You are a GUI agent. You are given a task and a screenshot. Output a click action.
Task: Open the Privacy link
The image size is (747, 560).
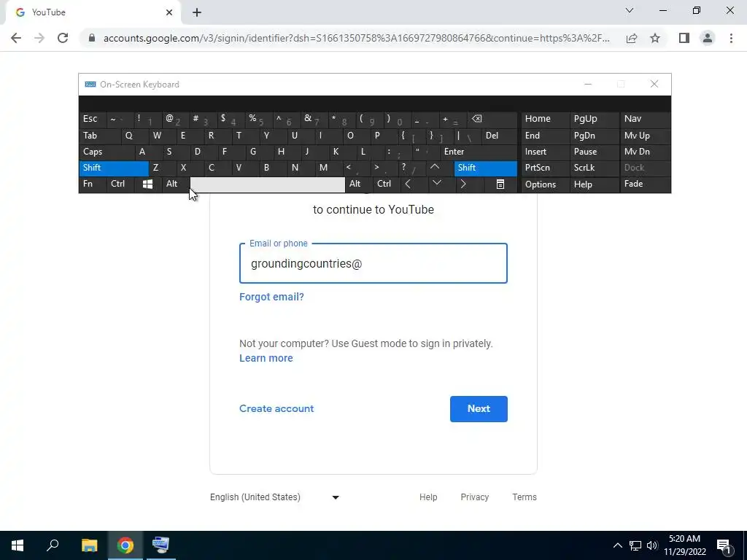474,497
